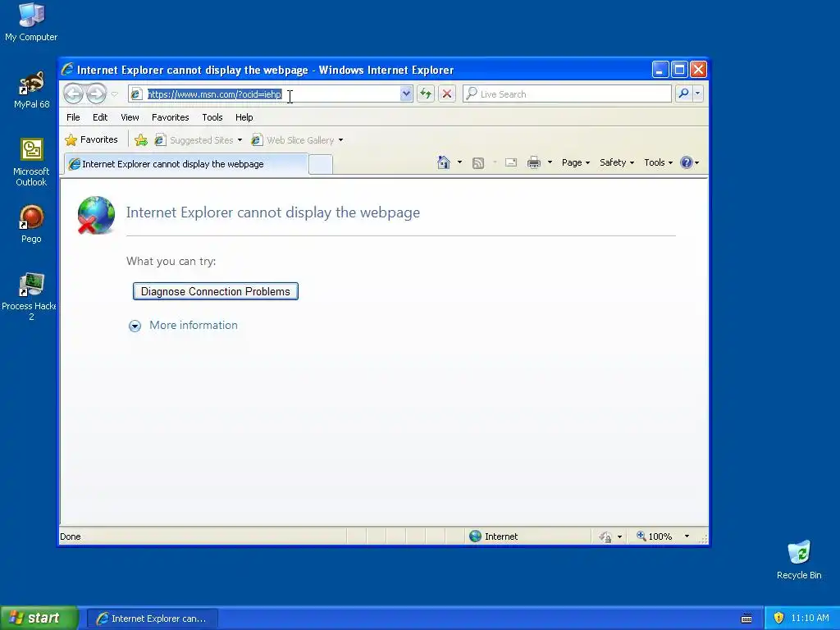
Task: Click the Internet security zone indicator
Action: pyautogui.click(x=493, y=536)
